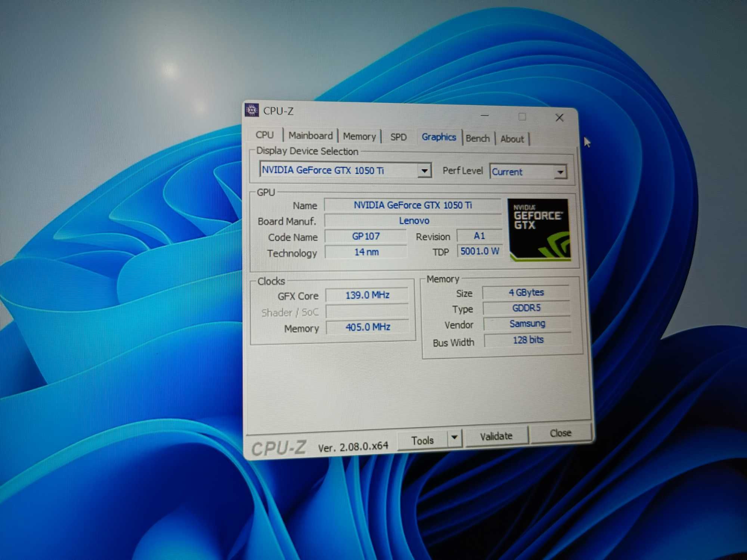Switch to the Memory tab
The height and width of the screenshot is (560, 747).
tap(359, 136)
